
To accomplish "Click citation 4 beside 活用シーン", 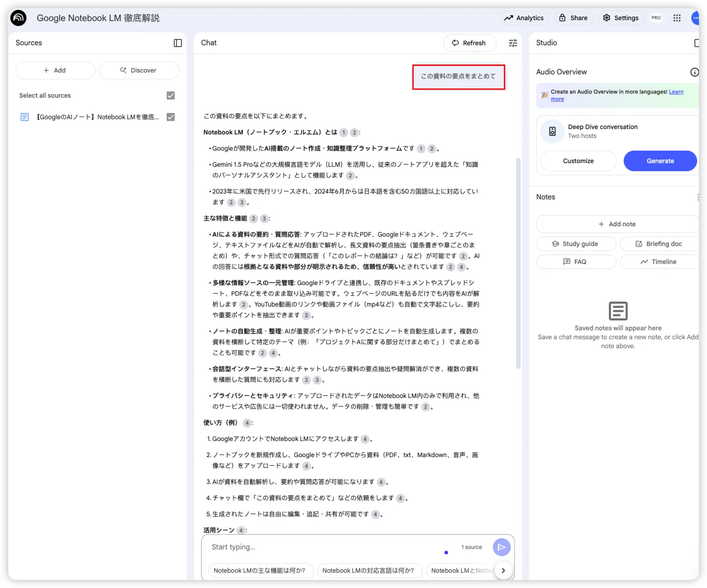I will coord(241,531).
